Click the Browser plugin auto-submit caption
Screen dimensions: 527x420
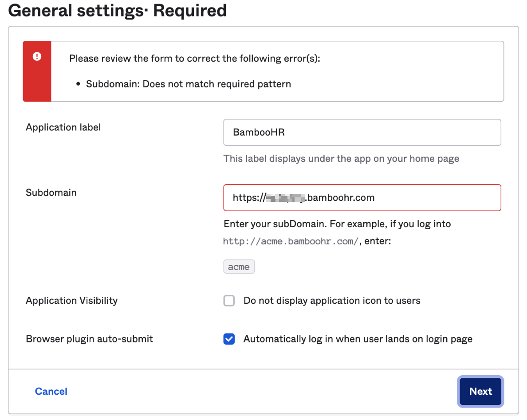click(x=89, y=339)
